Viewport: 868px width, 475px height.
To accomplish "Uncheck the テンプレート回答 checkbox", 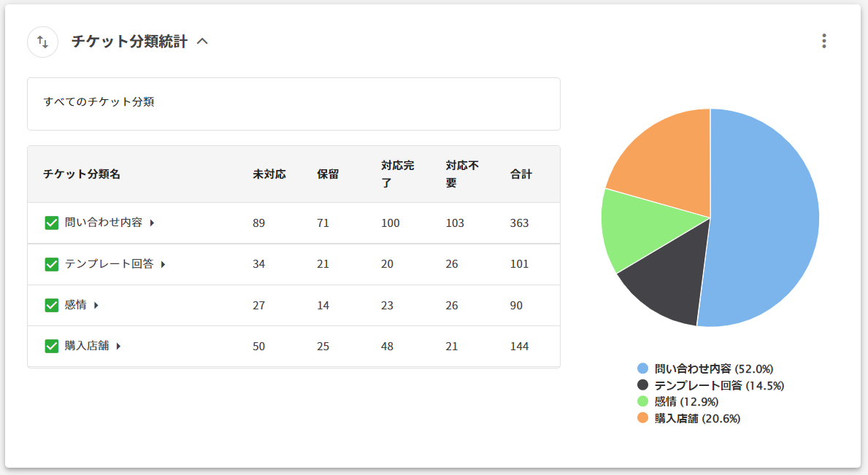I will pos(52,264).
